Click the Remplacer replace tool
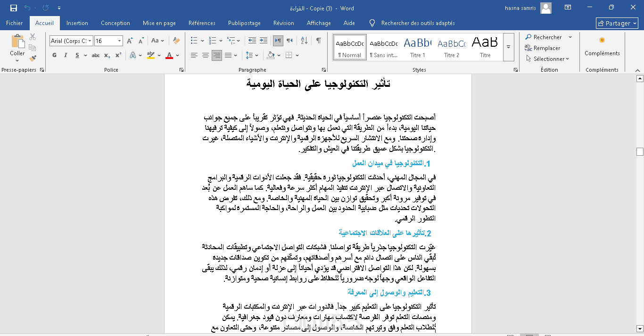The width and height of the screenshot is (644, 336). (542, 48)
